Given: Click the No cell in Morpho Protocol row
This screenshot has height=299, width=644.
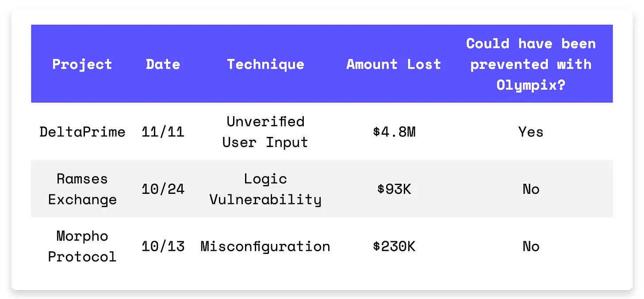Looking at the screenshot, I should (x=531, y=246).
